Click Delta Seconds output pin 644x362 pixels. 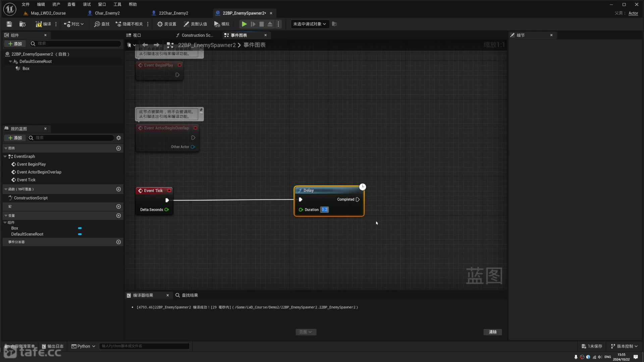167,210
